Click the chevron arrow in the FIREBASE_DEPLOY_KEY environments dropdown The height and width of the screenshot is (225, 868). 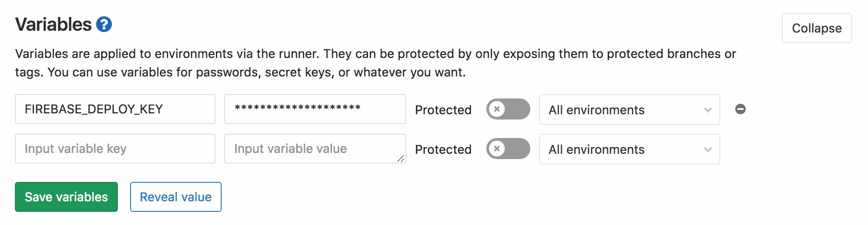coord(708,110)
